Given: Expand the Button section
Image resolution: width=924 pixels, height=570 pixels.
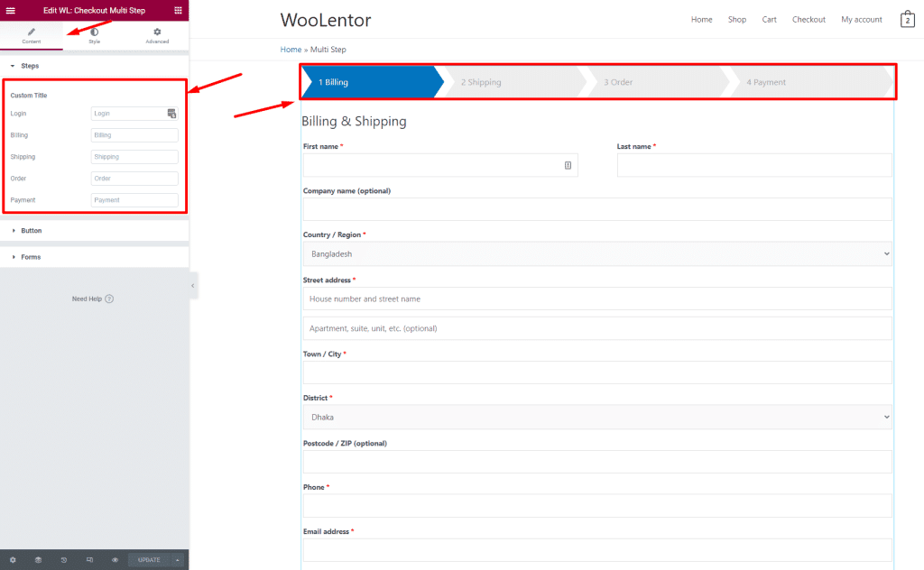Looking at the screenshot, I should 31,231.
